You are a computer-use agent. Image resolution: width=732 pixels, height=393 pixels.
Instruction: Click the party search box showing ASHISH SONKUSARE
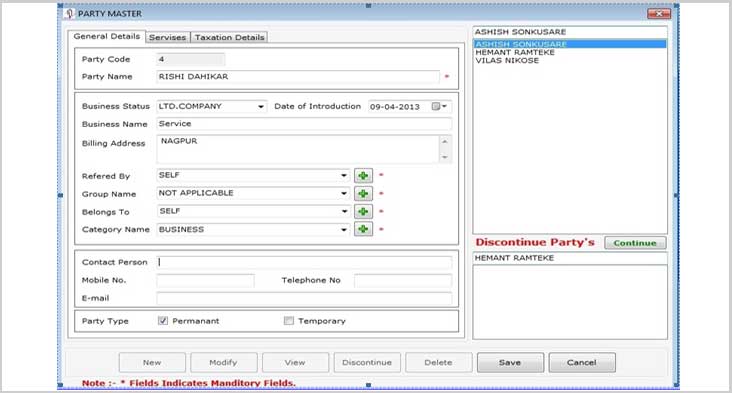pos(570,32)
